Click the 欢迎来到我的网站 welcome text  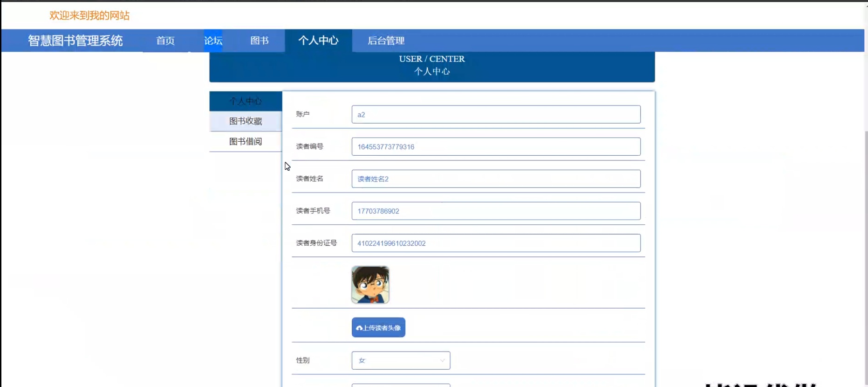[x=89, y=15]
